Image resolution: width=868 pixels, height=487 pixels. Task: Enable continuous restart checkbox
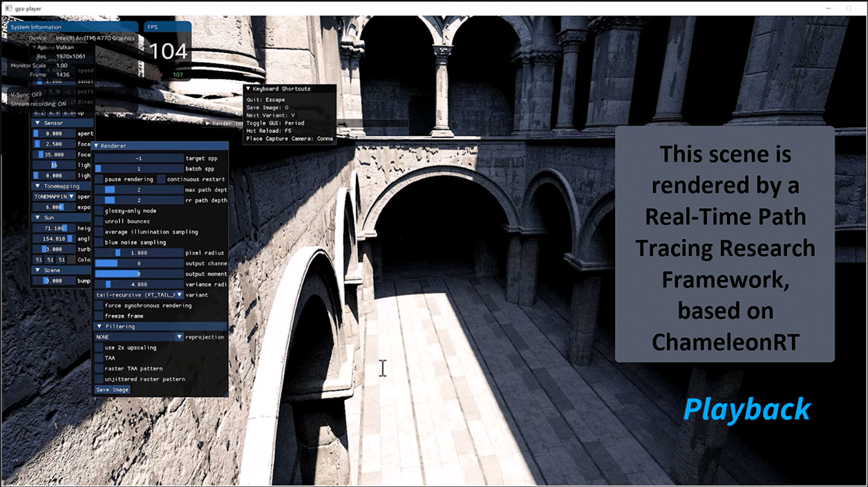pos(160,180)
